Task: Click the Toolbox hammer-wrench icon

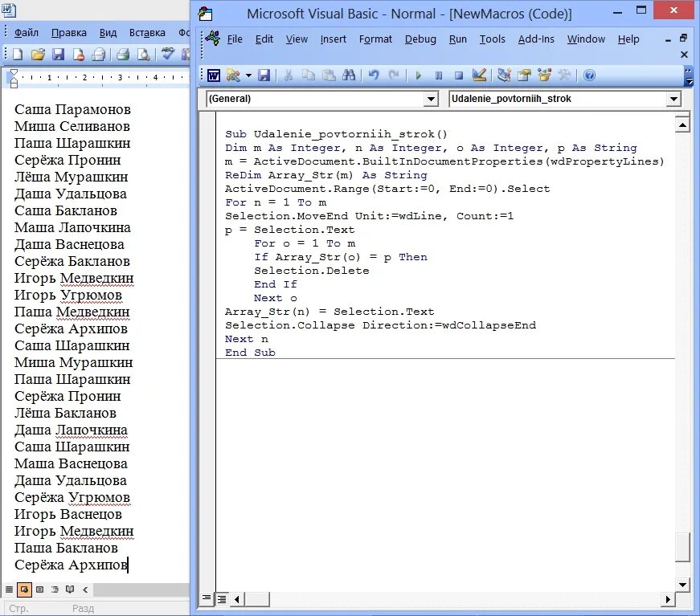Action: coord(564,75)
